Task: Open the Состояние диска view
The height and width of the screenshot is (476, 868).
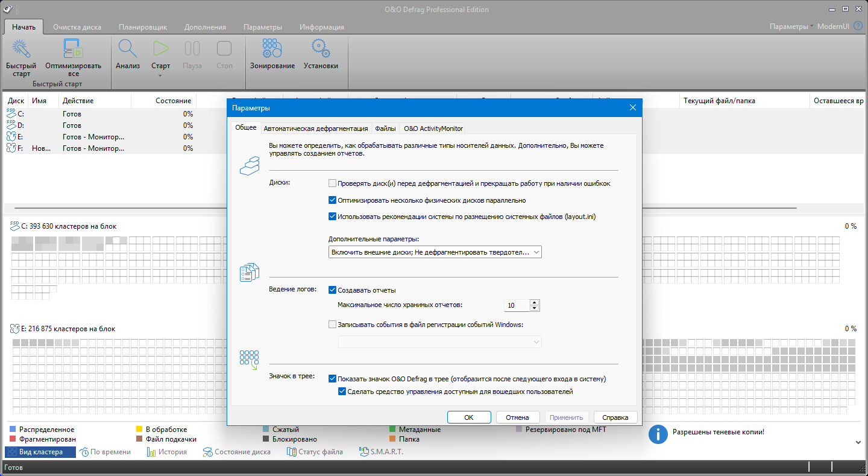Action: coord(236,452)
